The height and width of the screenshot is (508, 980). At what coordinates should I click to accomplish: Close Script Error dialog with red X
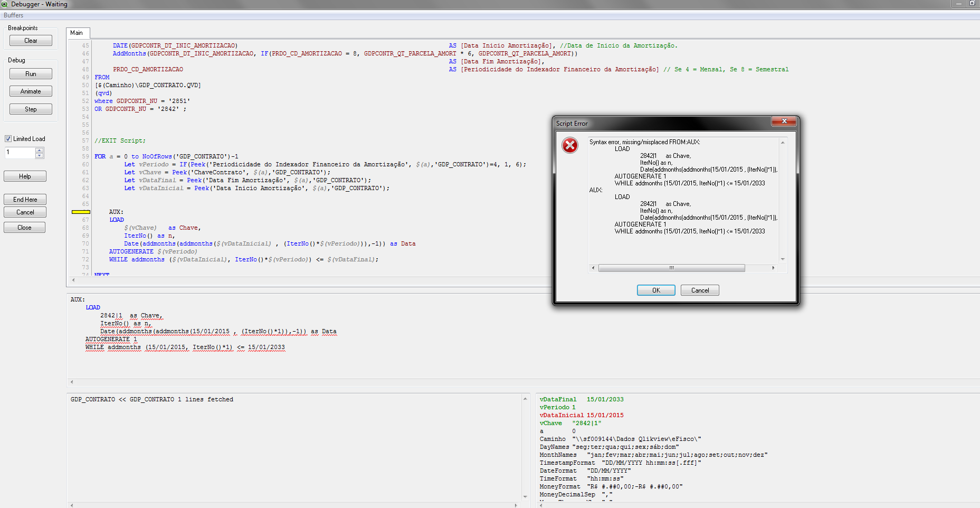coord(784,121)
